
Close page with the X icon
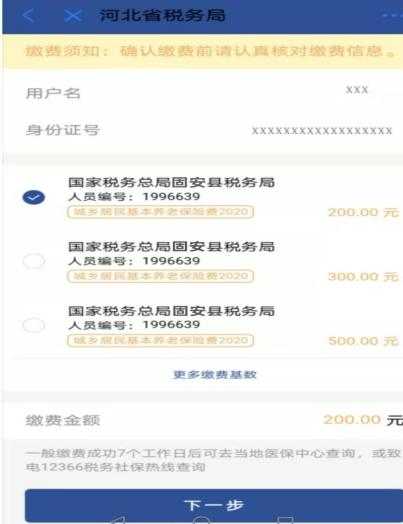tap(73, 15)
